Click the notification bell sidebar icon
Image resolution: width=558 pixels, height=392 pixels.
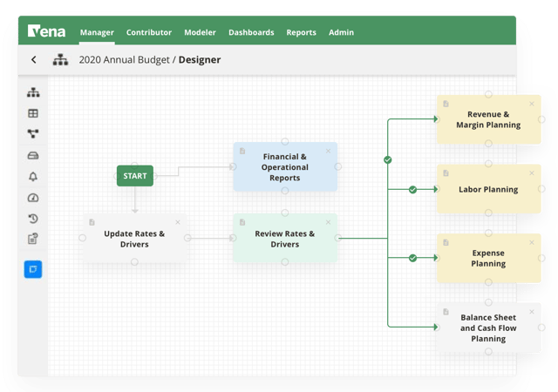click(x=33, y=177)
